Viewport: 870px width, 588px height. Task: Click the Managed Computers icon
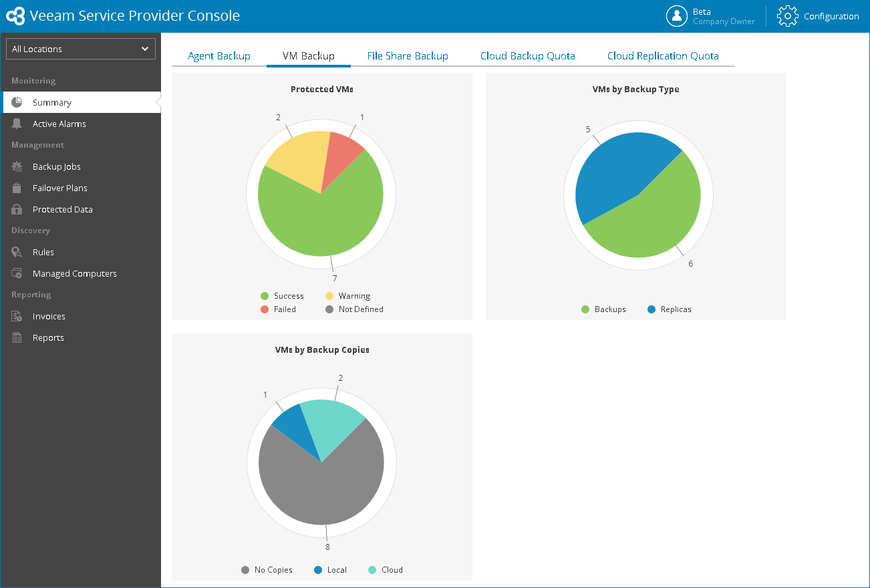point(17,273)
